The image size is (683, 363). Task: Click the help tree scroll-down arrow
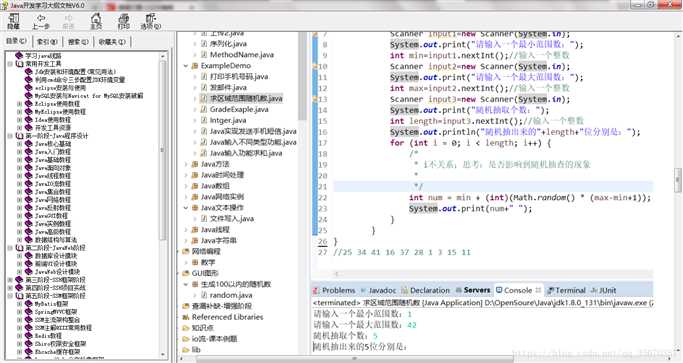pyautogui.click(x=162, y=354)
